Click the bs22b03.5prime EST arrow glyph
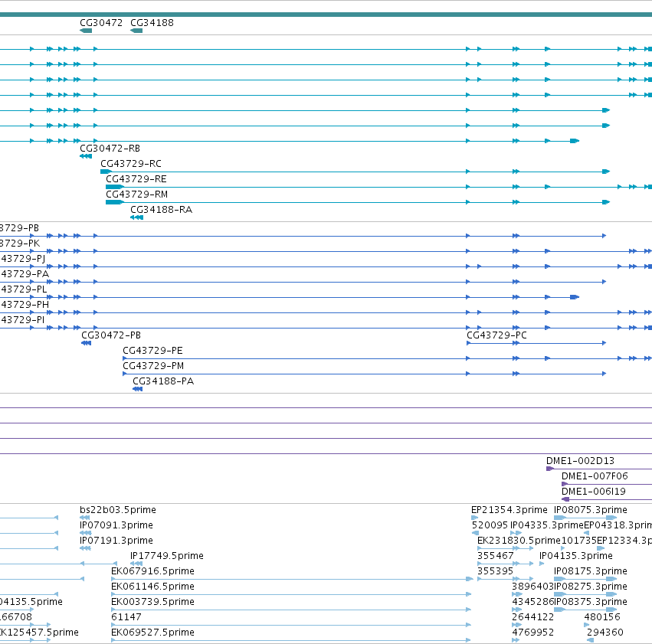The height and width of the screenshot is (644, 652). [85, 518]
